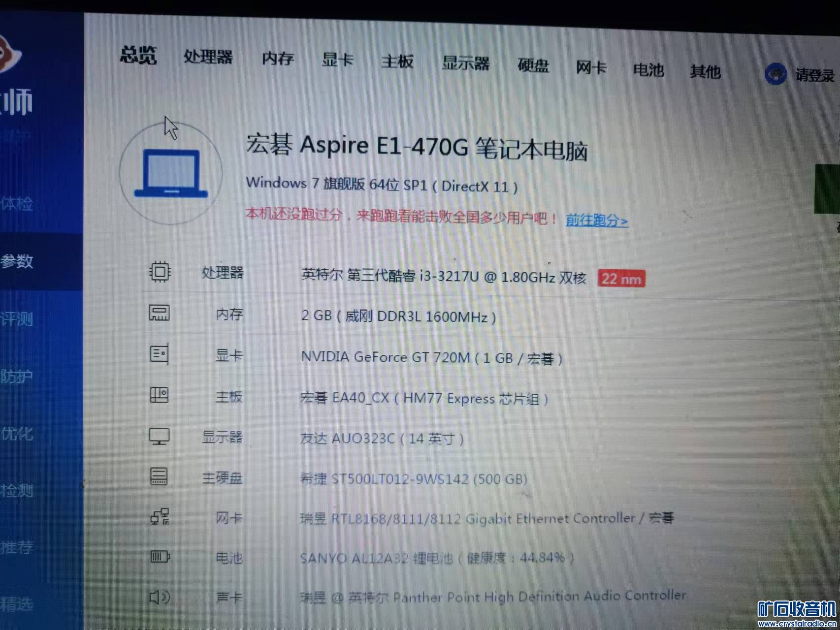Screen dimensions: 840x630
Task: Follow the 前往跑分> link
Action: coord(597,220)
